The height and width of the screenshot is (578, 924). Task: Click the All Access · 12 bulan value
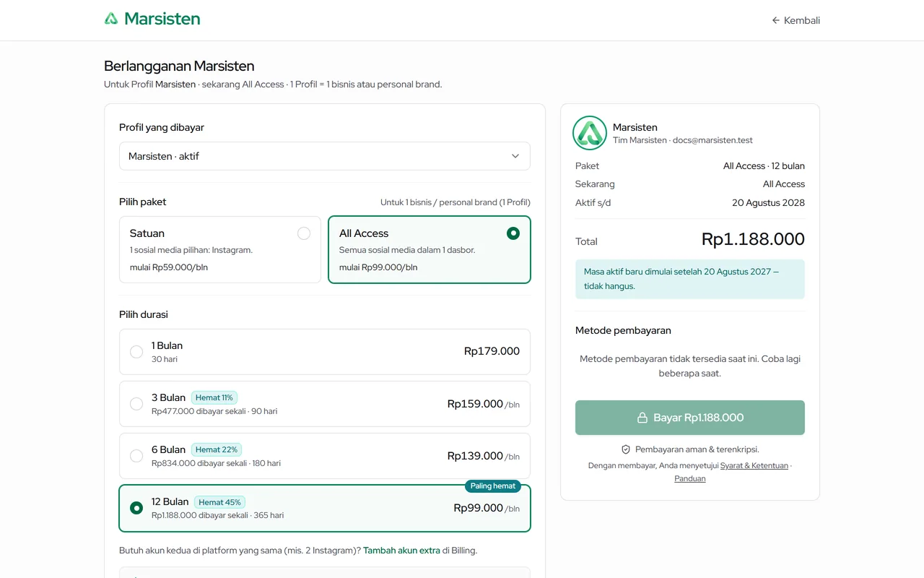pos(764,166)
